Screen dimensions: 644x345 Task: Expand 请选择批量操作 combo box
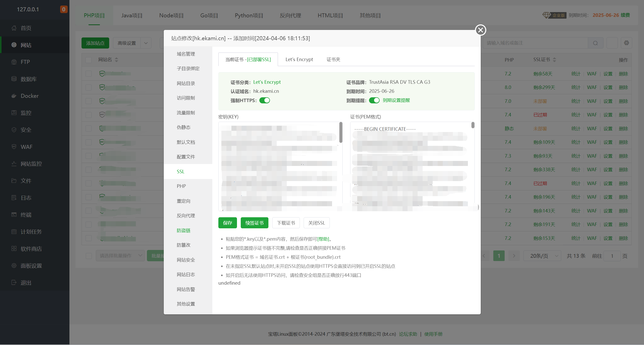pyautogui.click(x=120, y=256)
